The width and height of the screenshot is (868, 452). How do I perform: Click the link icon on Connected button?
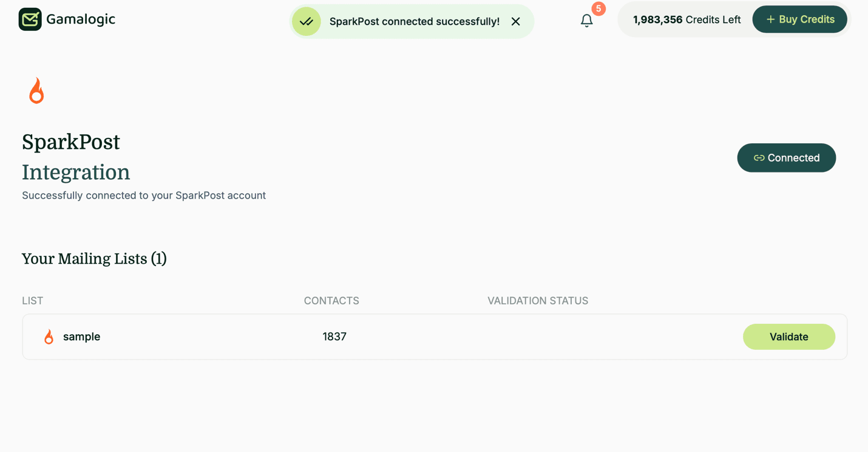(759, 158)
